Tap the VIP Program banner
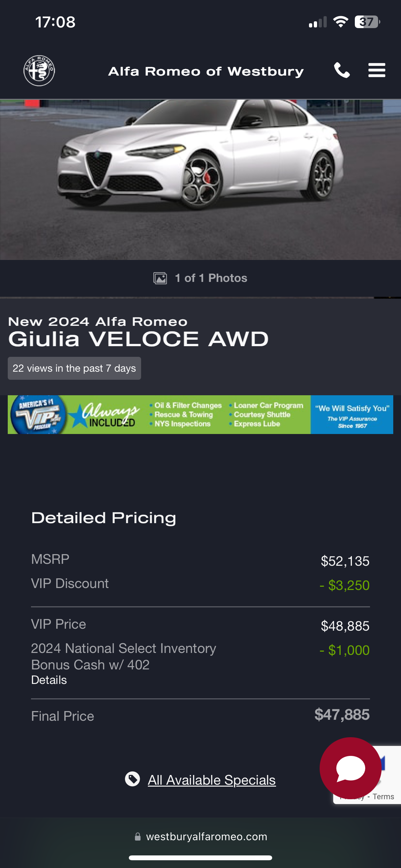Viewport: 401px width, 868px height. [x=200, y=414]
